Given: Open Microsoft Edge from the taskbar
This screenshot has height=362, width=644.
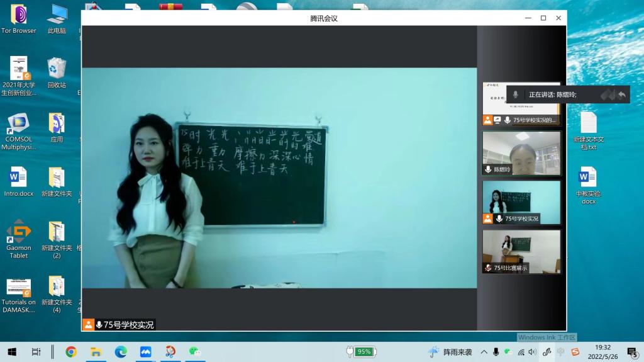Looking at the screenshot, I should (x=121, y=352).
